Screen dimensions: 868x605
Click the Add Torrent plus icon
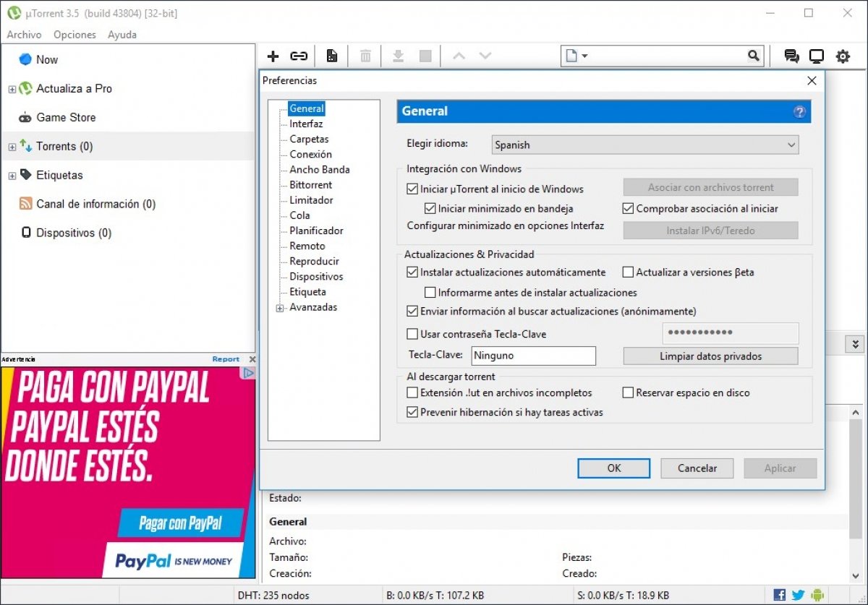(x=273, y=56)
